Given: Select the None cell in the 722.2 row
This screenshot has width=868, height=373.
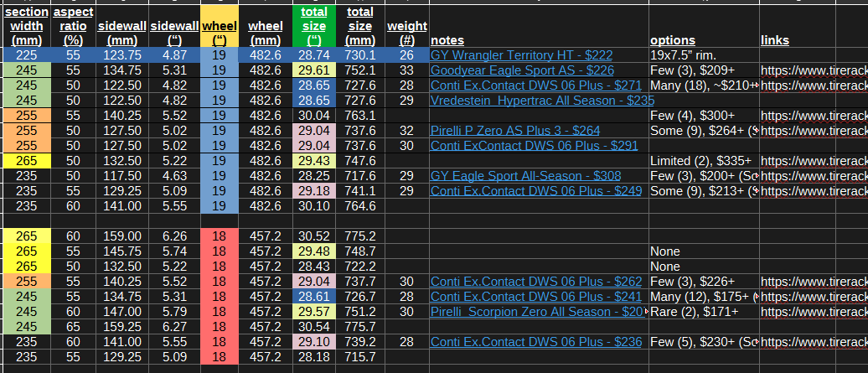Looking at the screenshot, I should [704, 267].
